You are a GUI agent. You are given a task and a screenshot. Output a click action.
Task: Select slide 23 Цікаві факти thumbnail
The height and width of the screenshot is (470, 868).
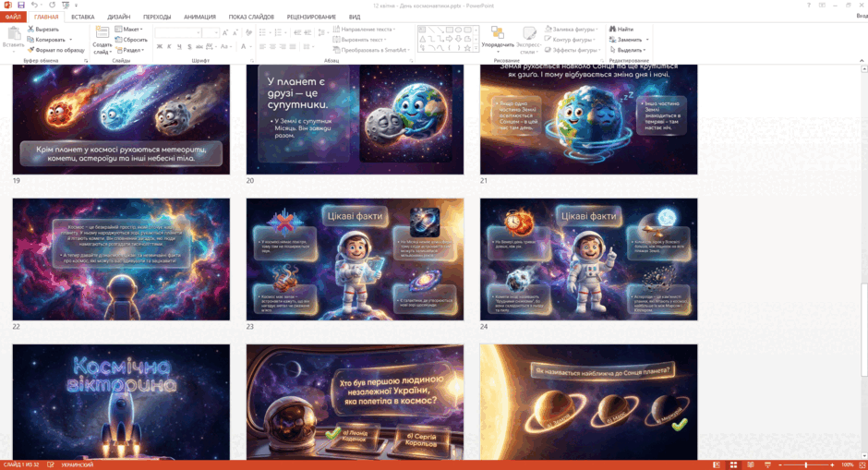(x=355, y=259)
